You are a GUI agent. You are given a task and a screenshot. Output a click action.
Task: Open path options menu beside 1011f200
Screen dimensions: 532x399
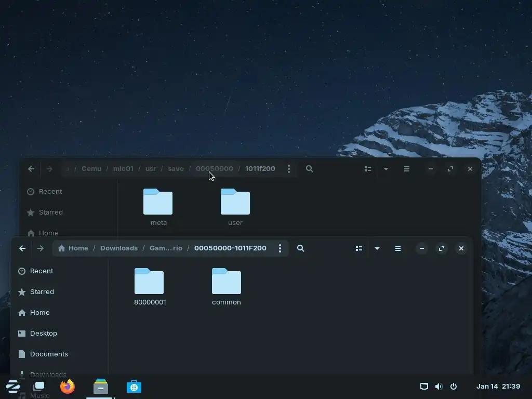click(289, 169)
